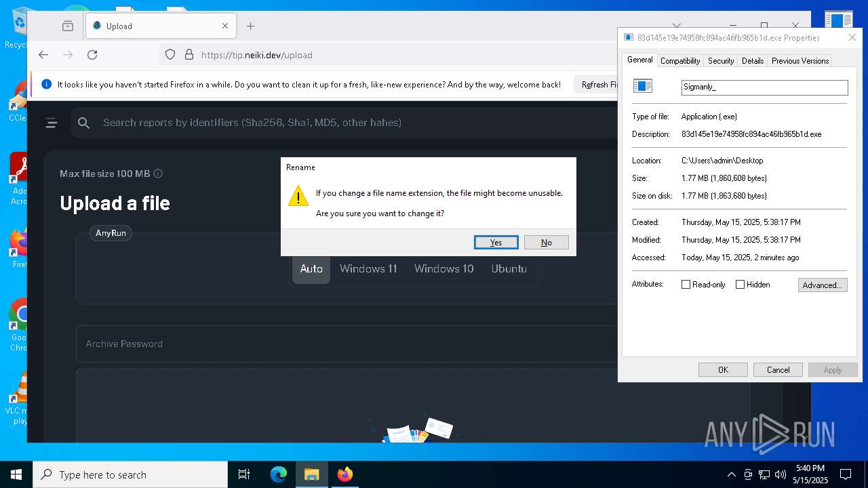Viewport: 868px width, 488px height.
Task: Open Google Chrome desktop shortcut
Action: click(19, 325)
